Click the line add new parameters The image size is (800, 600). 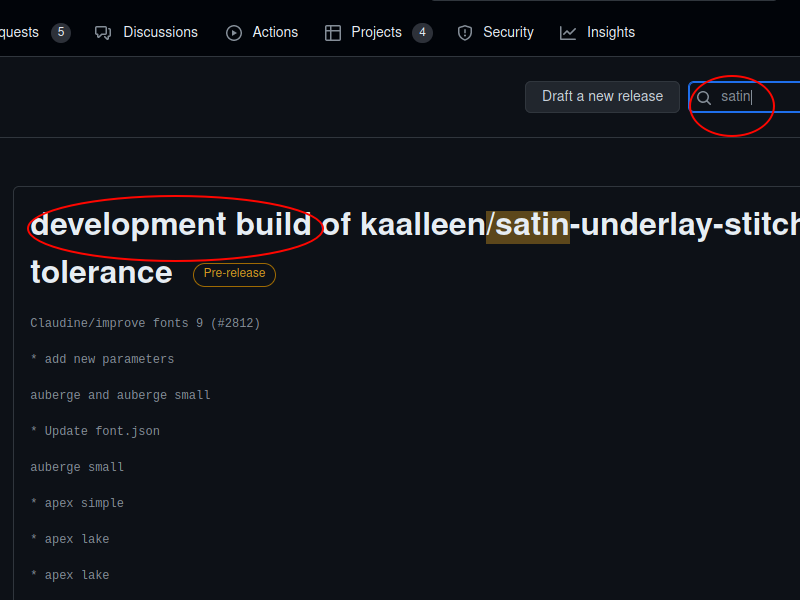coord(102,359)
